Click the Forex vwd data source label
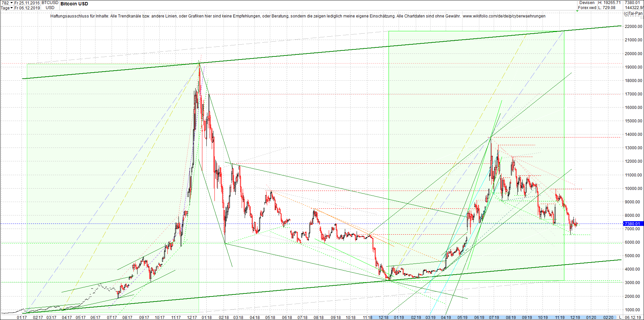644x320 pixels. 587,7
